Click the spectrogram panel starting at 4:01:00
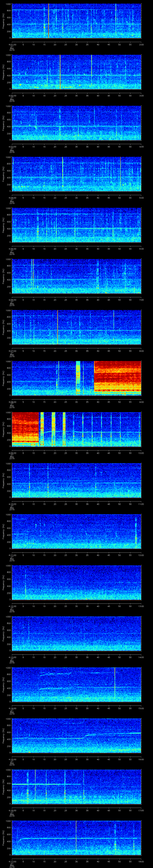 coord(77,21)
